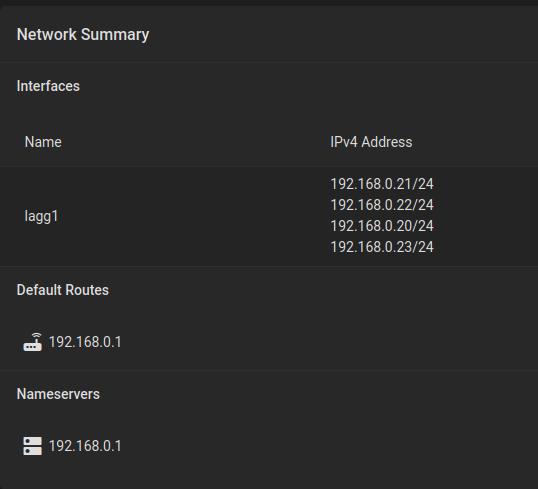The image size is (538, 489).
Task: Click the word Address in column header
Action: point(387,142)
